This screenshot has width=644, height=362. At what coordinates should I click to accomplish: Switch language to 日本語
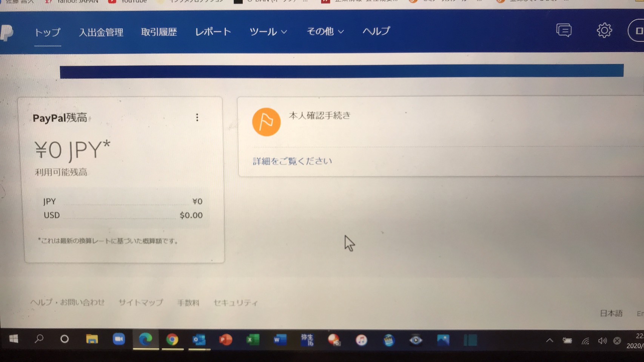(611, 313)
